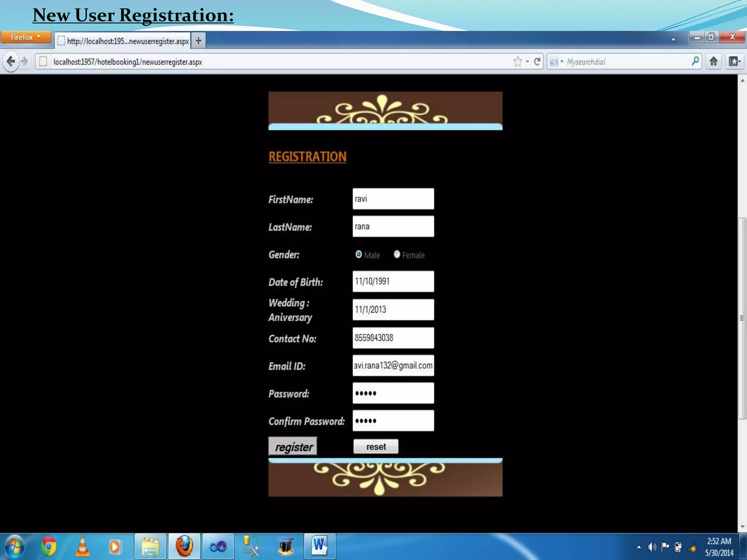Screen dimensions: 747x560
Task: Click the vertical scrollbar thumb
Action: (742, 318)
